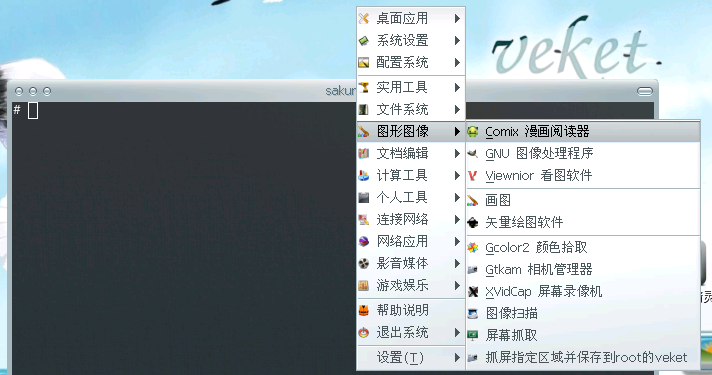Launch GNU 图像处理程序 icon
The height and width of the screenshot is (375, 712).
(x=473, y=153)
